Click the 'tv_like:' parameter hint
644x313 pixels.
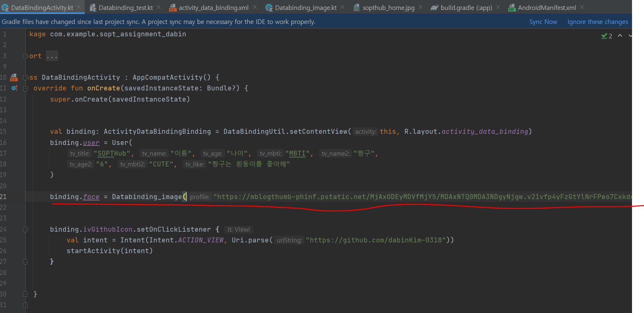[194, 164]
